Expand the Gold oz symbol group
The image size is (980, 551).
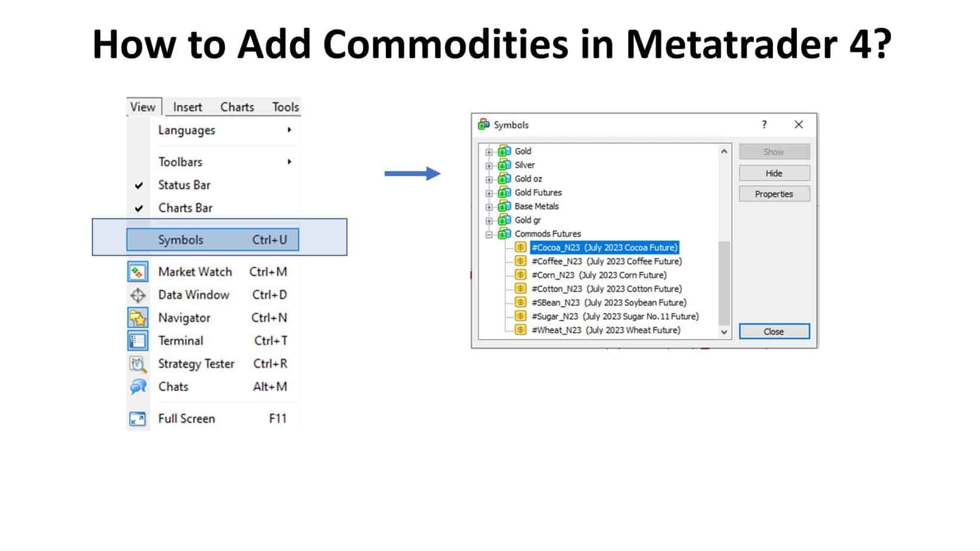pyautogui.click(x=489, y=179)
